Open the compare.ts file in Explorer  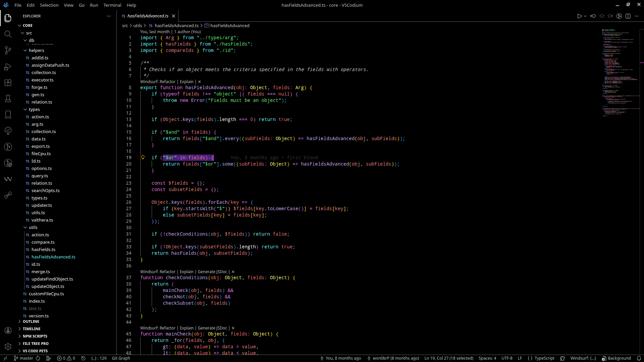point(43,242)
